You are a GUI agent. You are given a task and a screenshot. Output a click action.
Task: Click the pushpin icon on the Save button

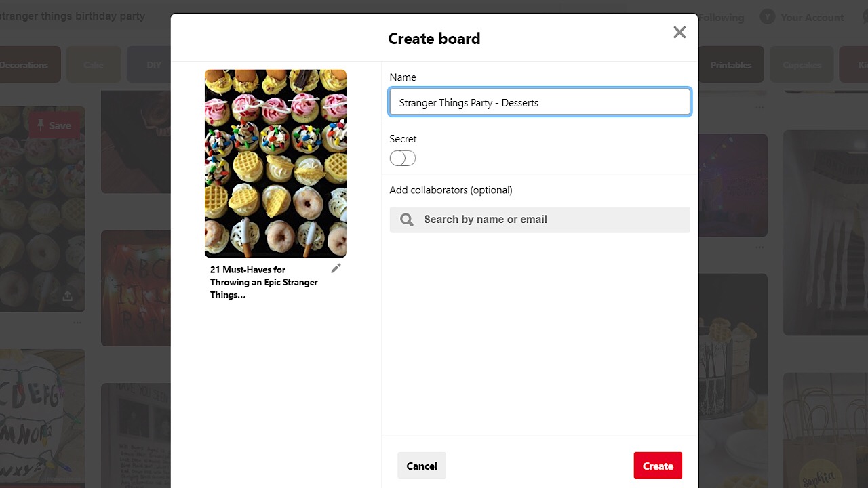coord(41,125)
